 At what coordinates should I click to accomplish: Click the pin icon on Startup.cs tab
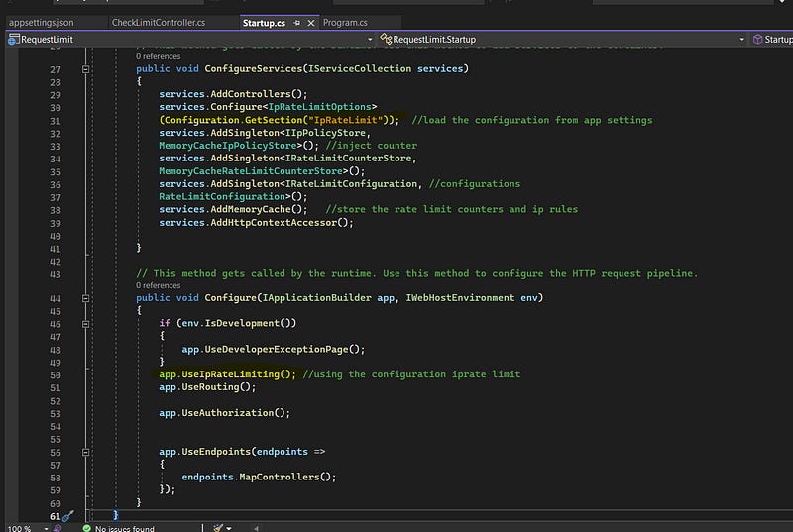[297, 22]
